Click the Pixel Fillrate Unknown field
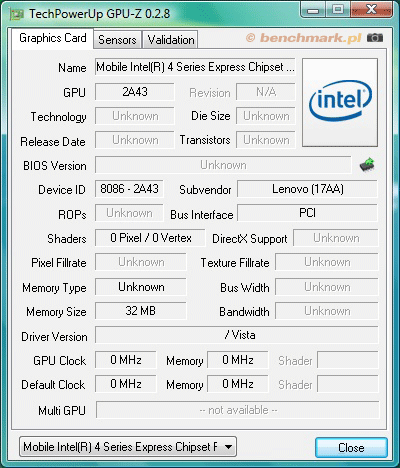 pos(141,262)
